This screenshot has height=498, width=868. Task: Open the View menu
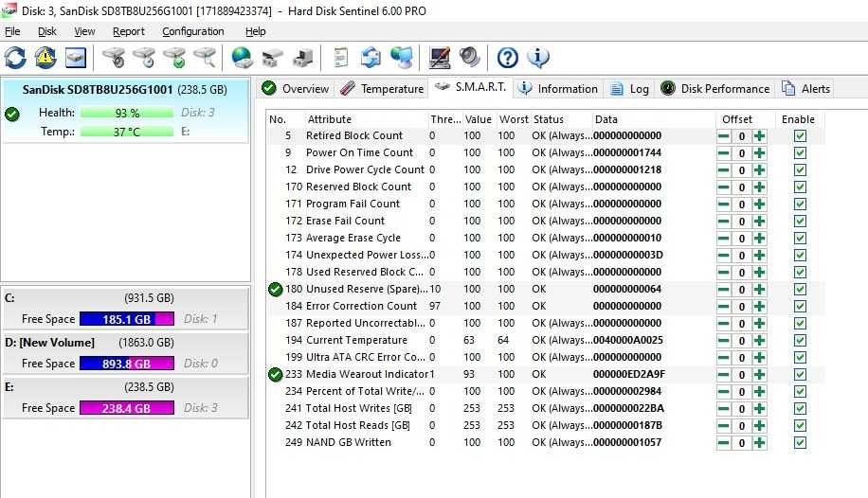coord(84,31)
